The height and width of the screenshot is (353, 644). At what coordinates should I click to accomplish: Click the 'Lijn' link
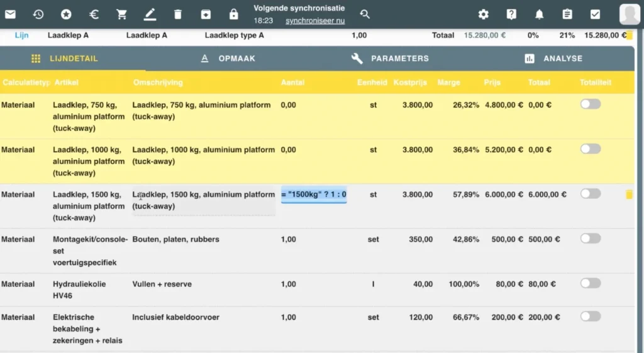tap(22, 35)
